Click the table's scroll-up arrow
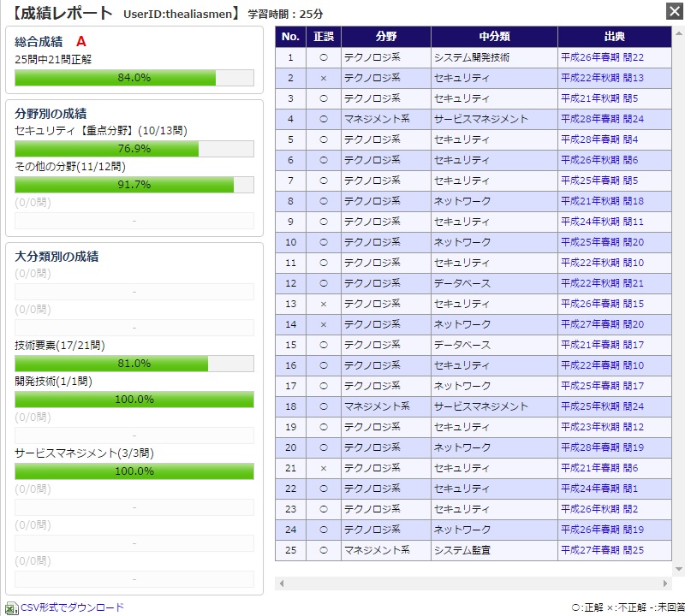Screen dimensions: 685x616 click(x=679, y=33)
